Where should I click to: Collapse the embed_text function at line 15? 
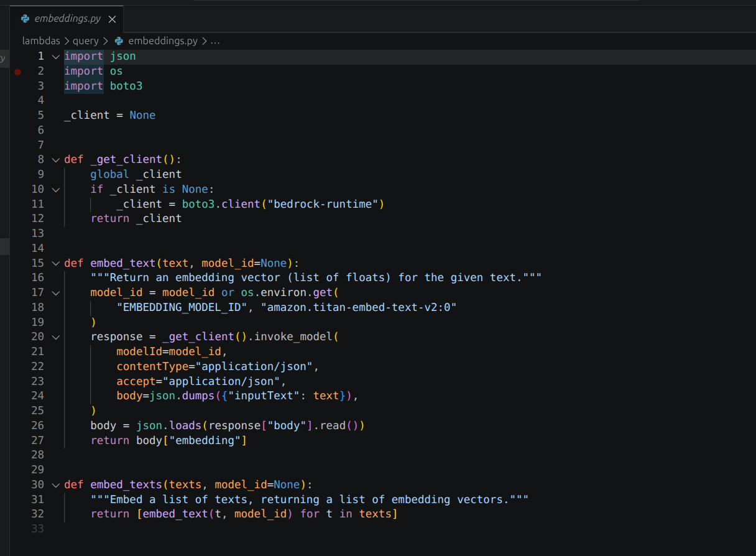click(x=56, y=263)
